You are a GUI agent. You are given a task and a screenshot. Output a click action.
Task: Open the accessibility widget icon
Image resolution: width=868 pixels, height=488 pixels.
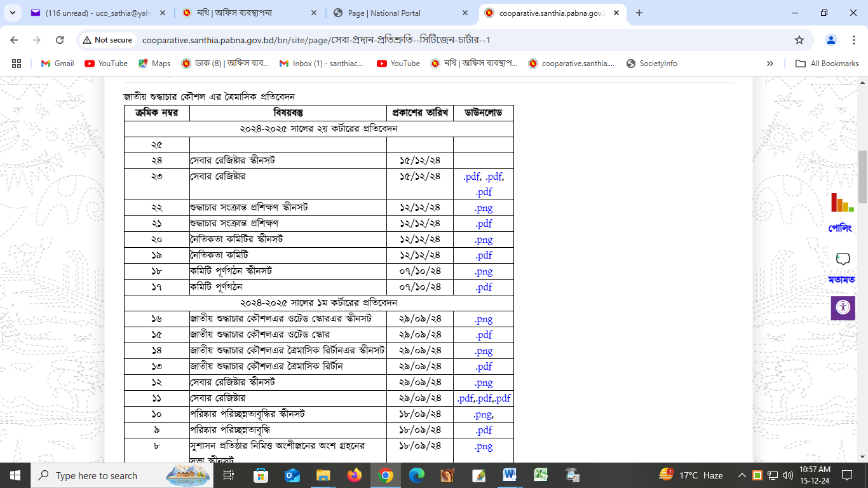(x=843, y=308)
